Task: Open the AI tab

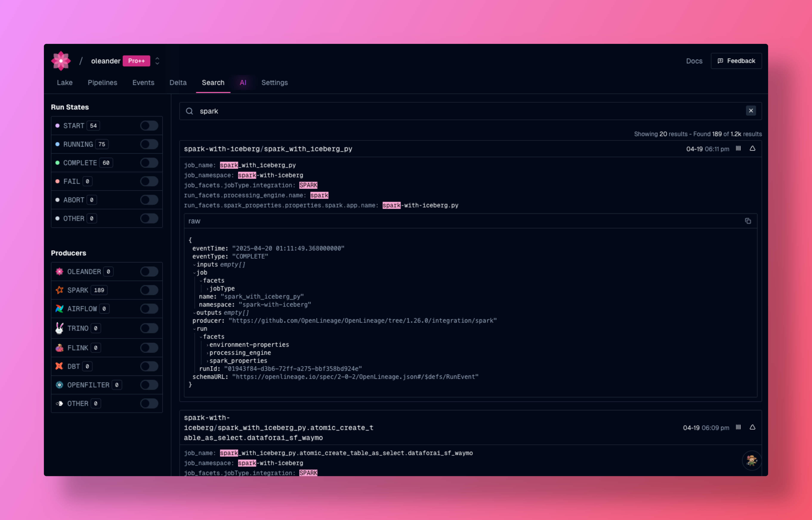Action: (x=243, y=83)
